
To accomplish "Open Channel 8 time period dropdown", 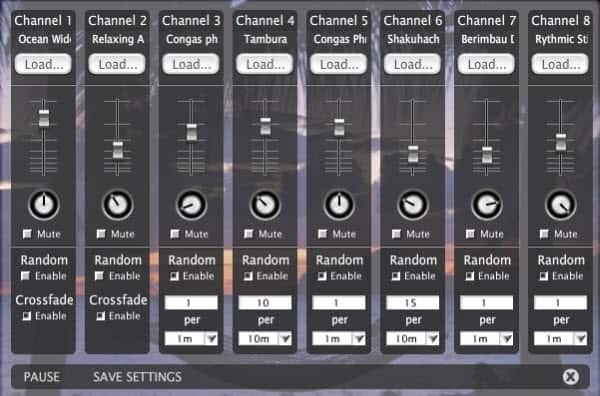I will (x=561, y=339).
